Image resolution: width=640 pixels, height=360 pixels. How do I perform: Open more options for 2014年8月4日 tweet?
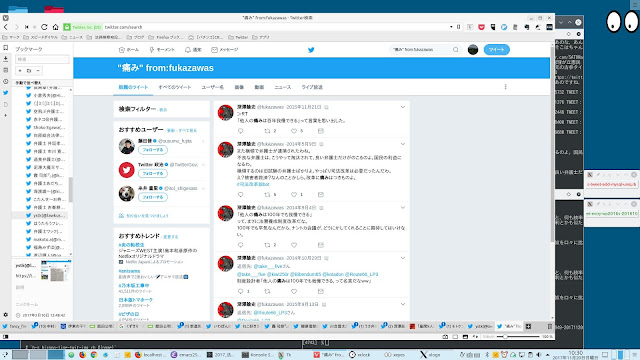coord(403,208)
